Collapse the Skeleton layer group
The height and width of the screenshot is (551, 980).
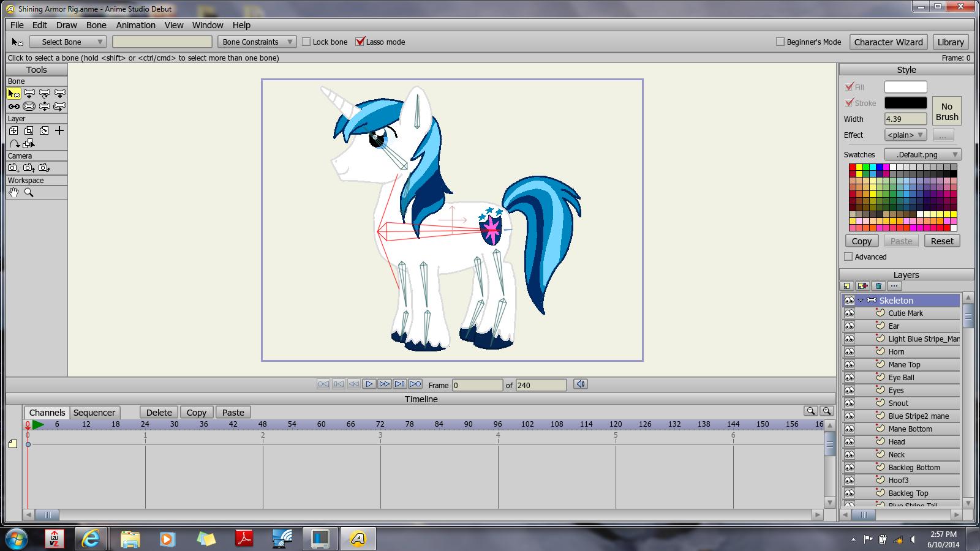tap(860, 300)
